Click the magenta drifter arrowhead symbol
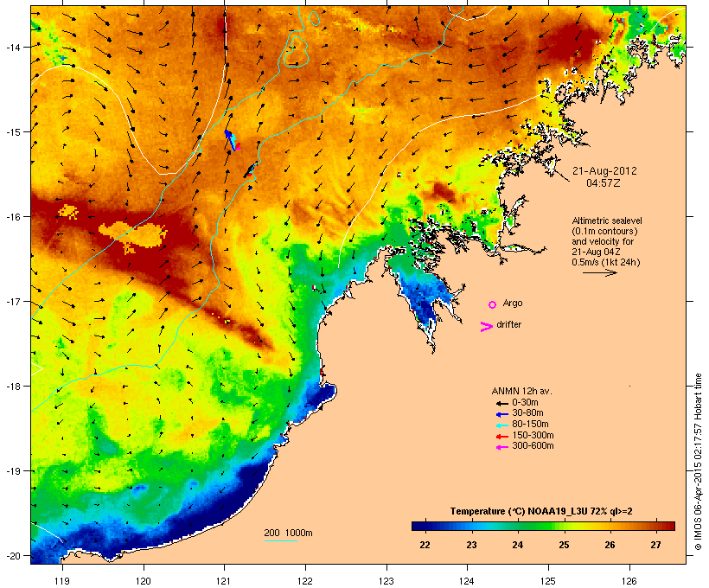This screenshot has width=709, height=588. [x=486, y=327]
